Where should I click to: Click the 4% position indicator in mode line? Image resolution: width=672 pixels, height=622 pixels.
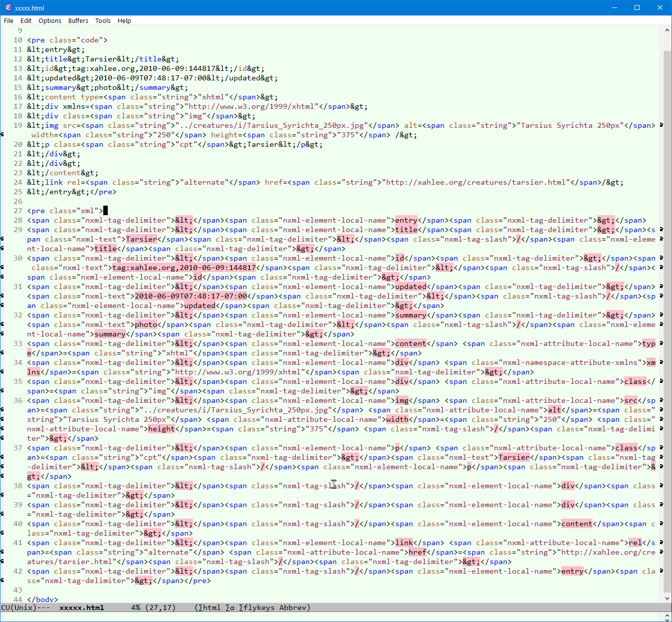pos(136,608)
